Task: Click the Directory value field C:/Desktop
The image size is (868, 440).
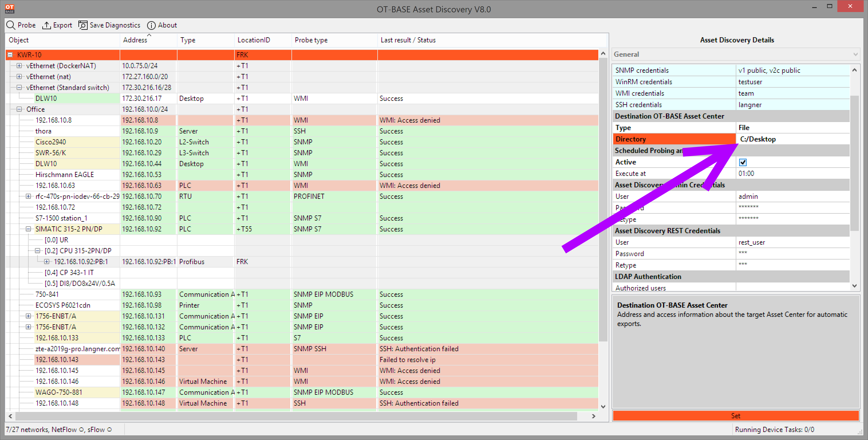Action: pyautogui.click(x=792, y=139)
